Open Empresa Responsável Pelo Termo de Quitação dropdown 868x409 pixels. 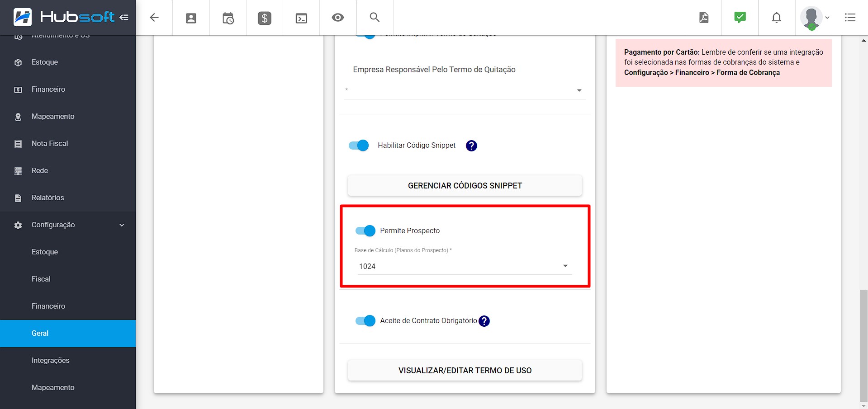[464, 90]
